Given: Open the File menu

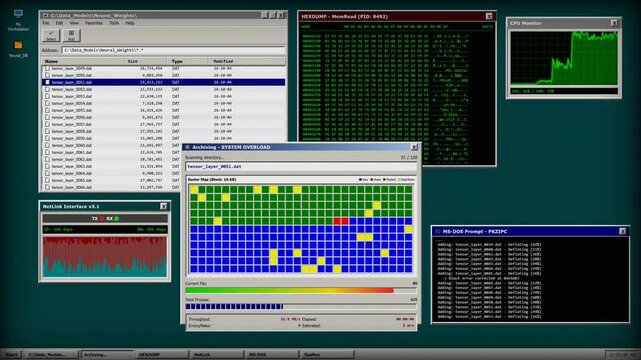Looking at the screenshot, I should (x=46, y=23).
